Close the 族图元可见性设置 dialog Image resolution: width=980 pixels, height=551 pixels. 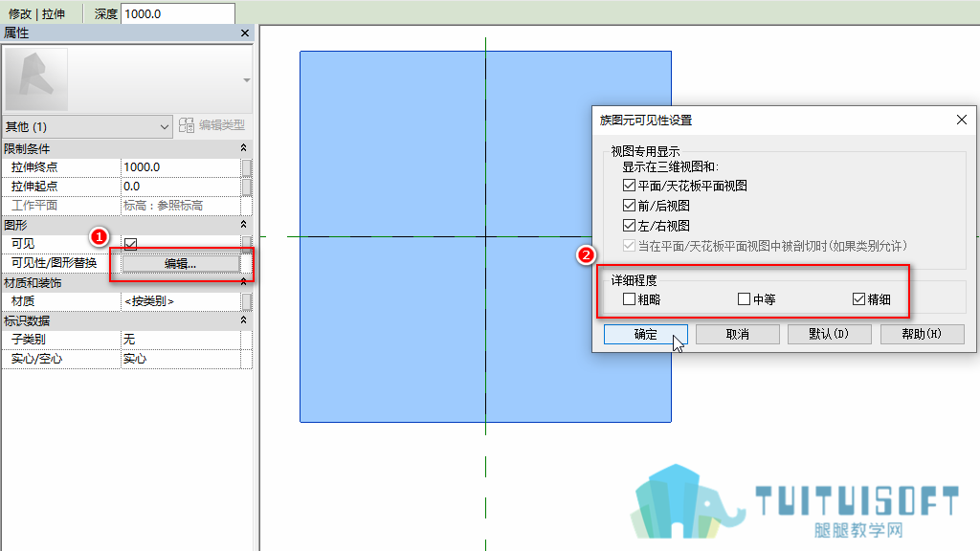click(961, 120)
